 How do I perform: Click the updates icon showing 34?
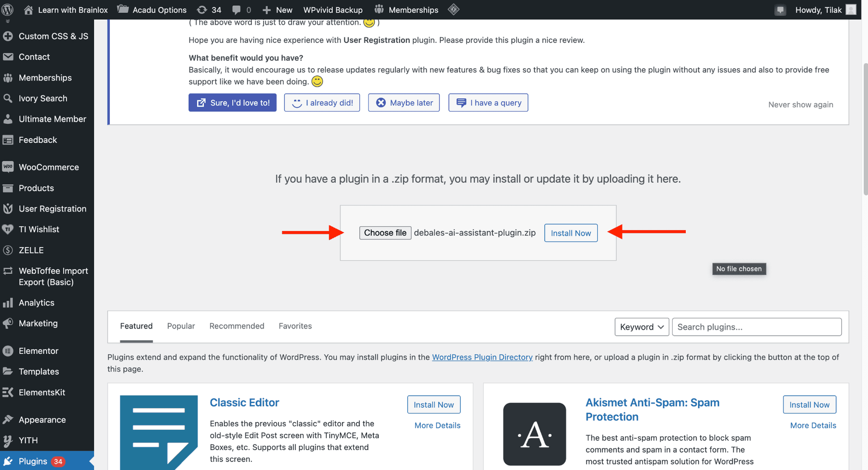209,9
